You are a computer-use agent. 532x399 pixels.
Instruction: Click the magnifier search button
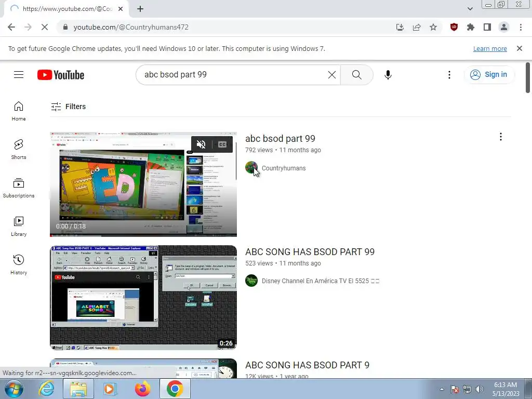click(x=356, y=75)
